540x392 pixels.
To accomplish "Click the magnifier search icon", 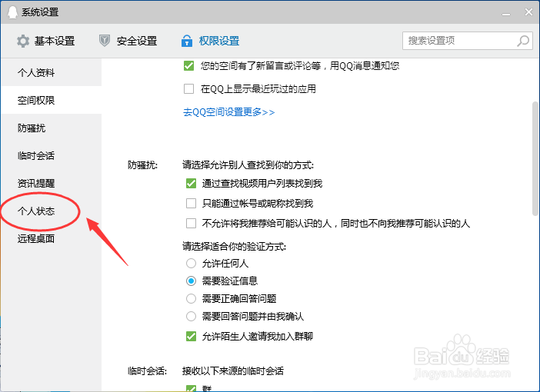I will [x=523, y=41].
